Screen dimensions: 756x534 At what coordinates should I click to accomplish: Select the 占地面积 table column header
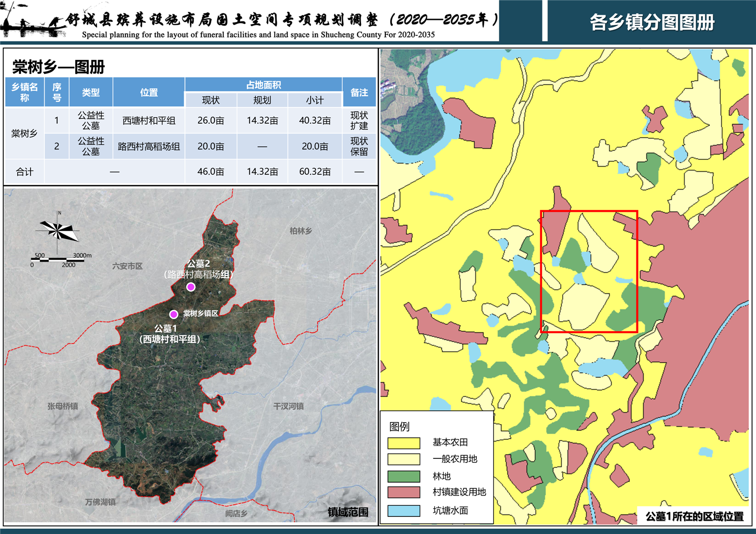(x=263, y=85)
